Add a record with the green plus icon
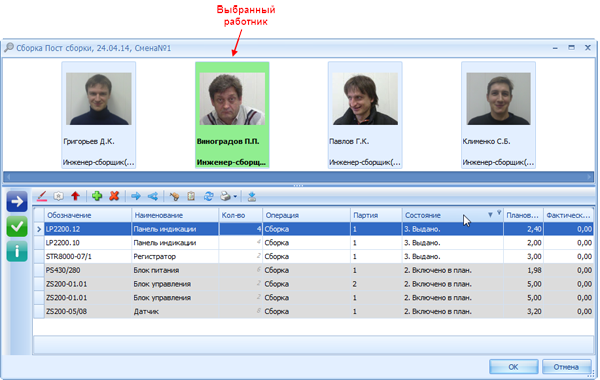Viewport: 600px width, 380px height. [x=97, y=196]
